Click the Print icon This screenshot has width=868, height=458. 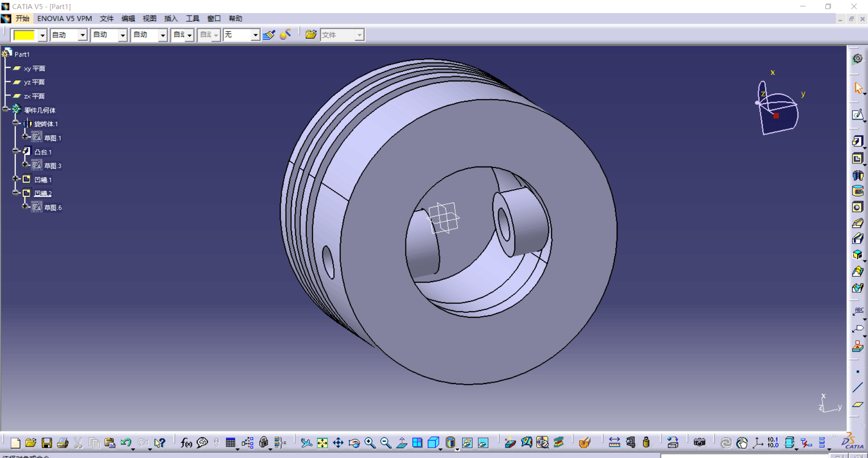coord(62,443)
